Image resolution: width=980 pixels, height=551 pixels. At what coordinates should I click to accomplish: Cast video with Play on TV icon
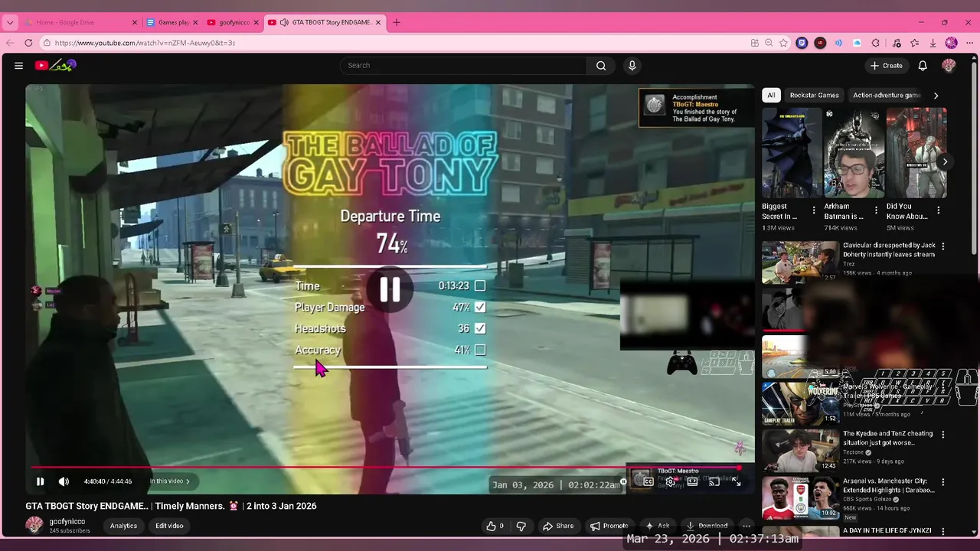pos(714,481)
